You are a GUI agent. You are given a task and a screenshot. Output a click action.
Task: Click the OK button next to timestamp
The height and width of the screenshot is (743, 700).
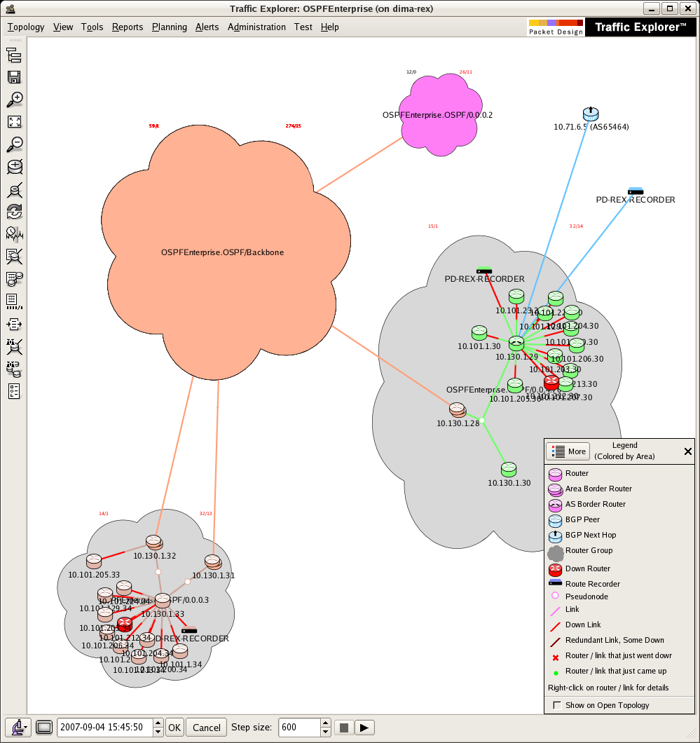[x=174, y=728]
